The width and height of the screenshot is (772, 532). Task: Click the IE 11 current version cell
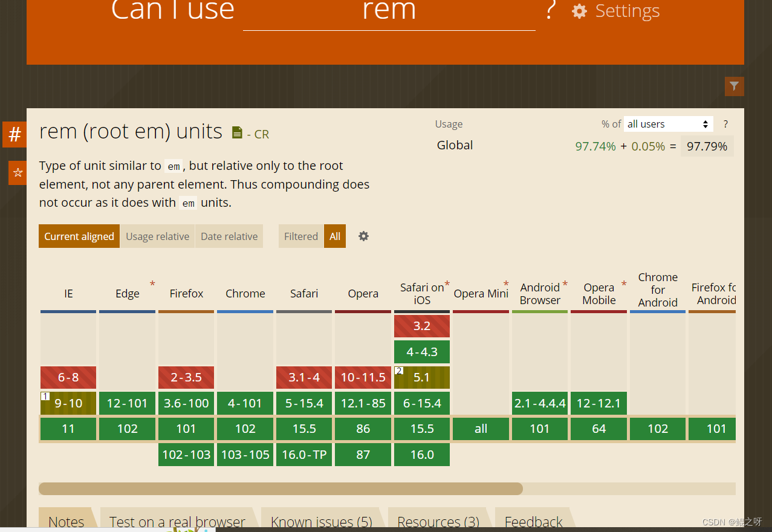pos(68,429)
